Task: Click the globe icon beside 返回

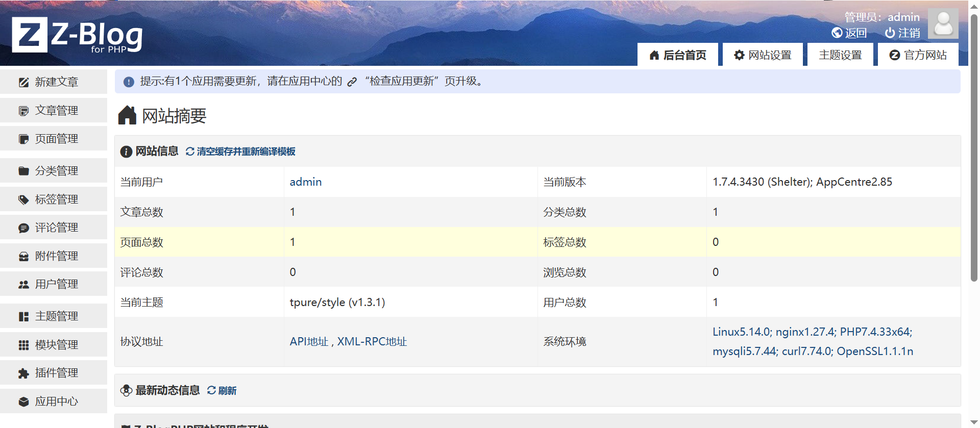Action: (x=837, y=33)
